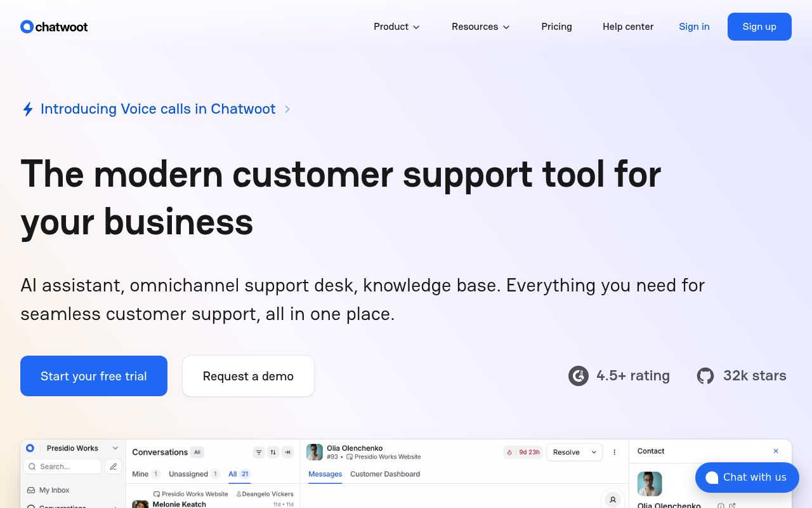Click the conversations sort icon
Screen dimensions: 812x508
(x=273, y=452)
